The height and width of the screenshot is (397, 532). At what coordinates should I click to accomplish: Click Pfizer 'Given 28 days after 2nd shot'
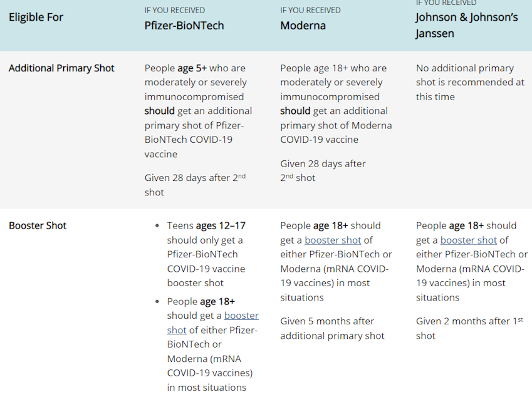click(x=195, y=185)
